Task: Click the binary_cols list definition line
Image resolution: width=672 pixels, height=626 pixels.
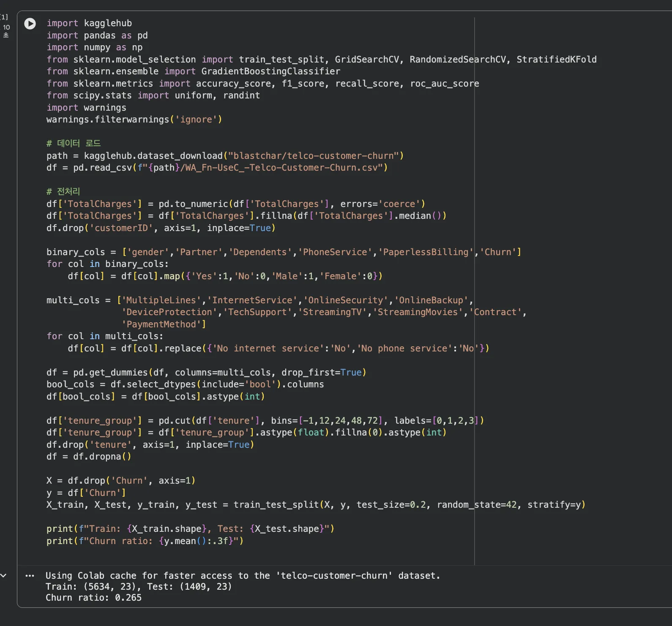Action: tap(283, 252)
